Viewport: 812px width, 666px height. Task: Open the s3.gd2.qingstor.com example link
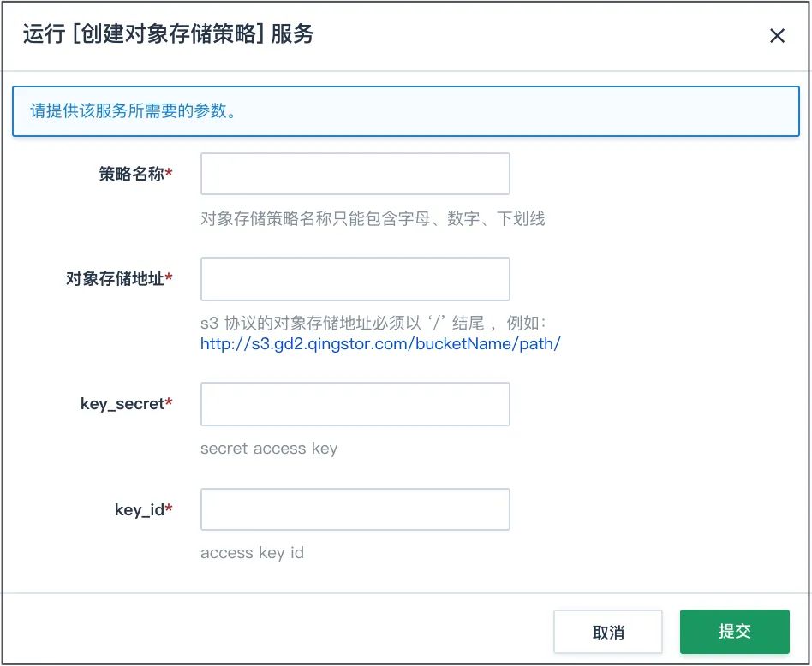point(380,343)
